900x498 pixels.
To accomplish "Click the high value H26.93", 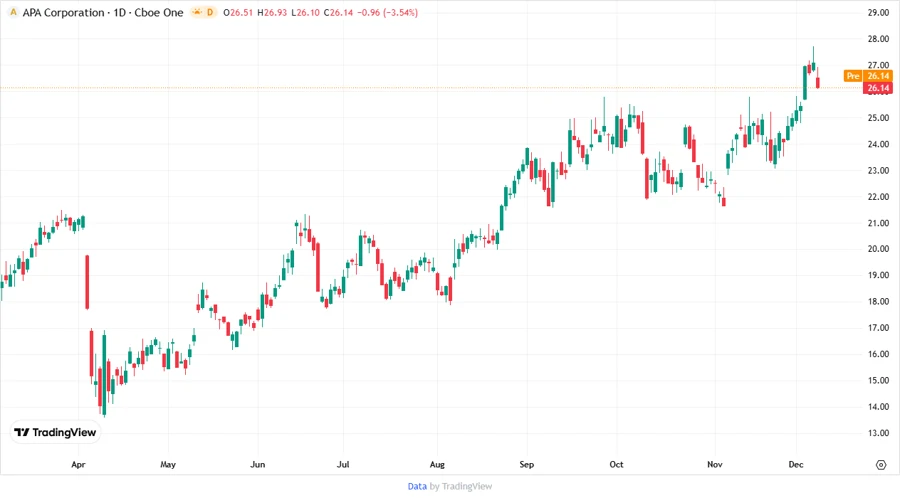I will click(272, 12).
